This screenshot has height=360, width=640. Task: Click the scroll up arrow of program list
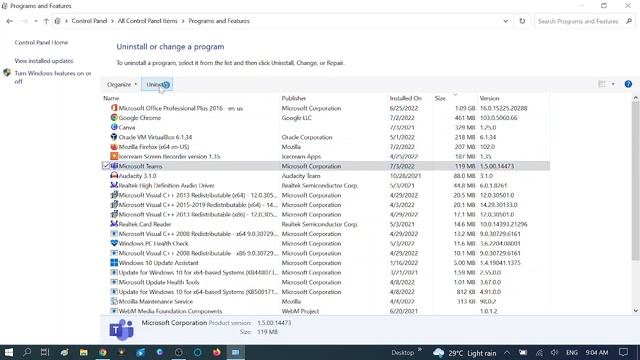click(636, 98)
